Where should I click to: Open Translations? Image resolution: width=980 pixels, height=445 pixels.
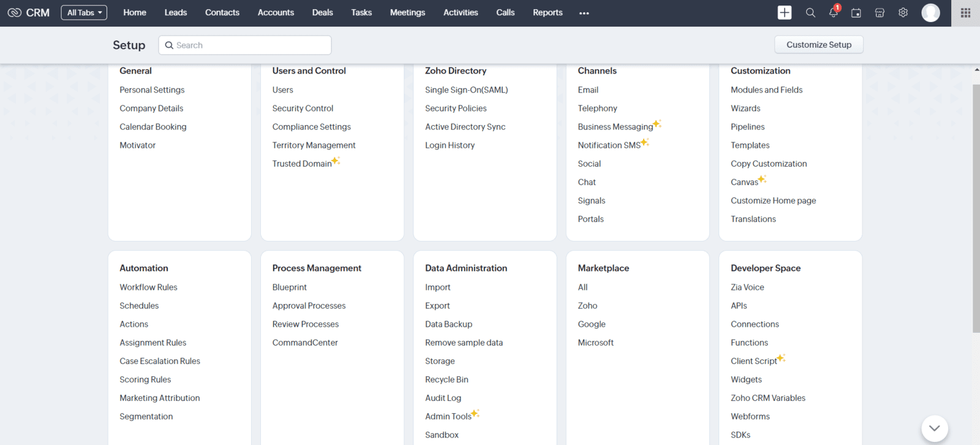click(753, 219)
